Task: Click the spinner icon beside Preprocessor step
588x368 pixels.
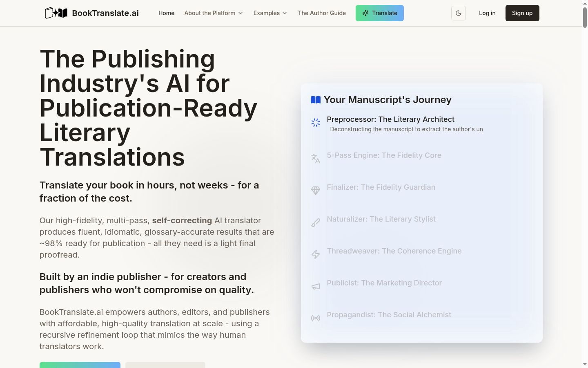Action: (x=316, y=123)
